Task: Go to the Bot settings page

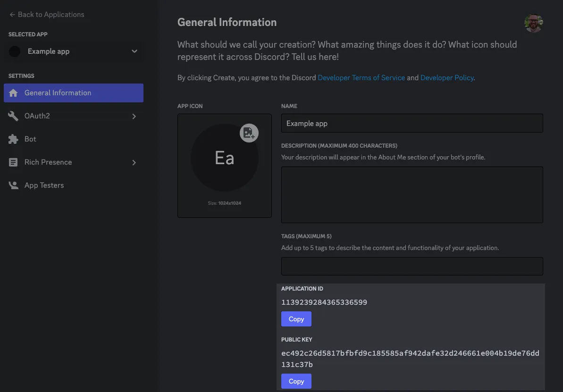Action: (x=31, y=139)
